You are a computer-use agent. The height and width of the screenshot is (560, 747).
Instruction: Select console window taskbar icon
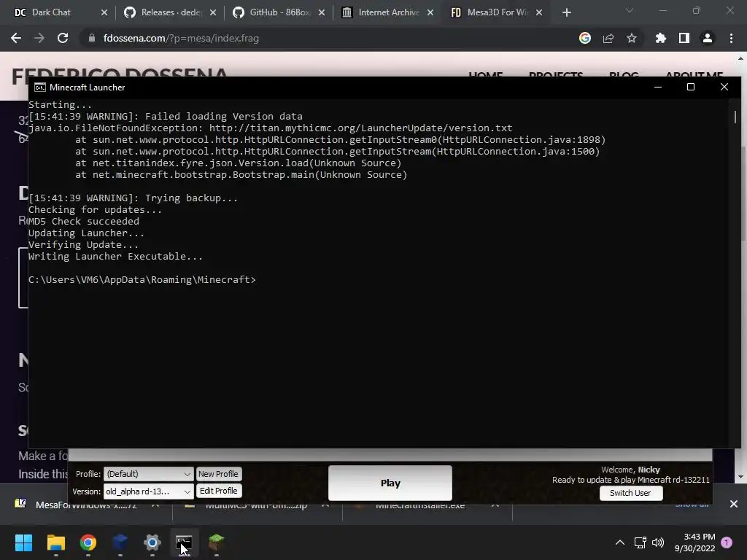point(184,542)
